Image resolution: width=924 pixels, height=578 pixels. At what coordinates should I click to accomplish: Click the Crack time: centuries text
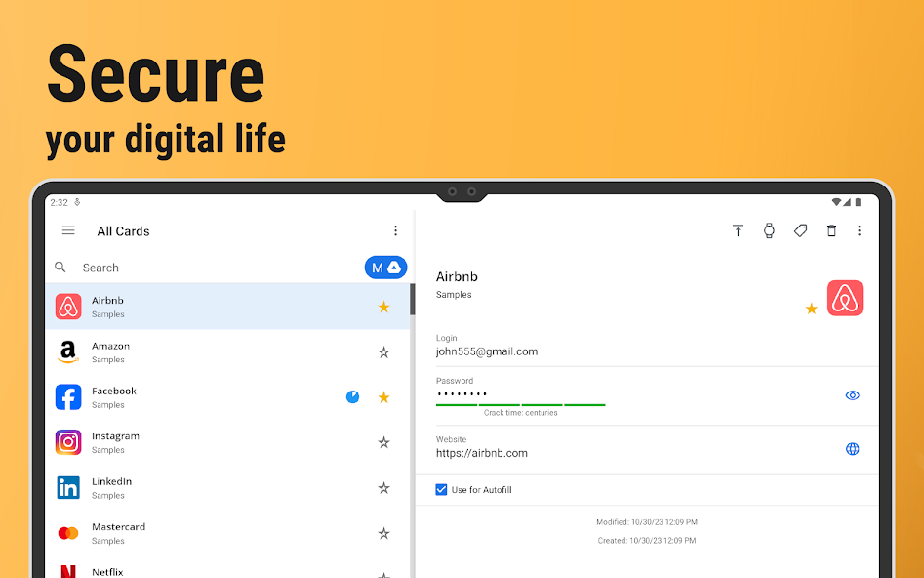click(x=520, y=413)
